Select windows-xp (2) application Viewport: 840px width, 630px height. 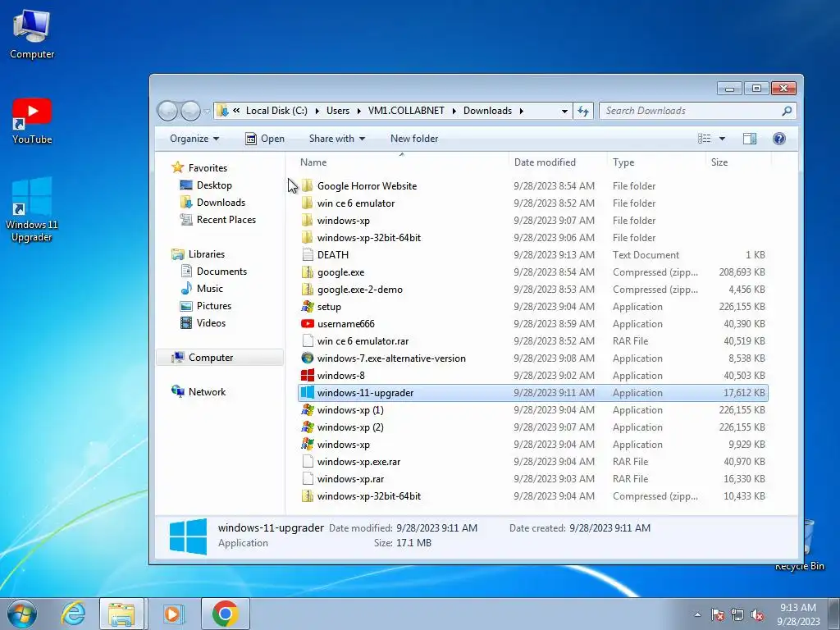click(x=533, y=427)
